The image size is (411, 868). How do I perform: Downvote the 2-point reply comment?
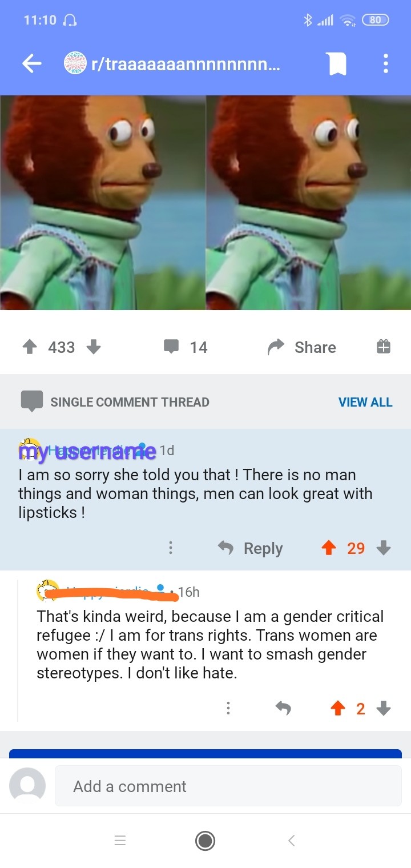(384, 709)
